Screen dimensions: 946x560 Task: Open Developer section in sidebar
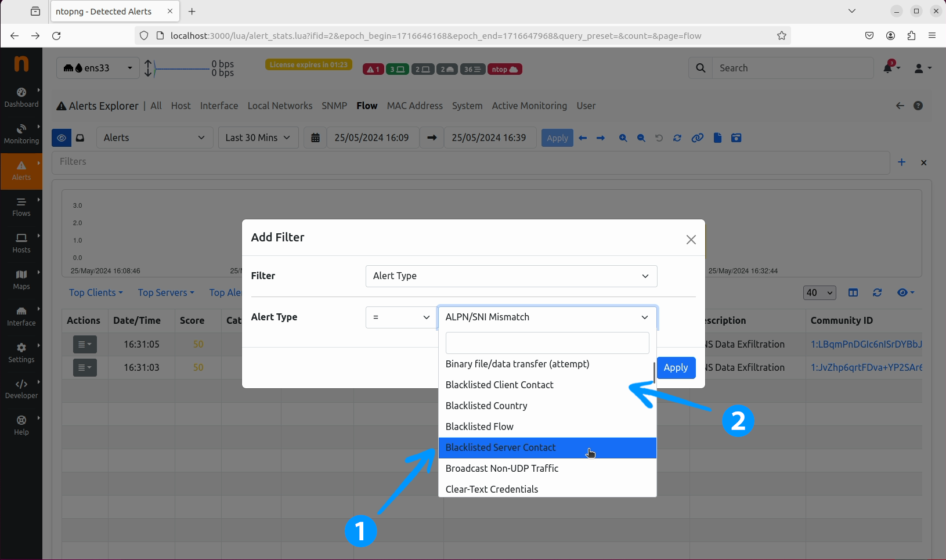pos(21,389)
